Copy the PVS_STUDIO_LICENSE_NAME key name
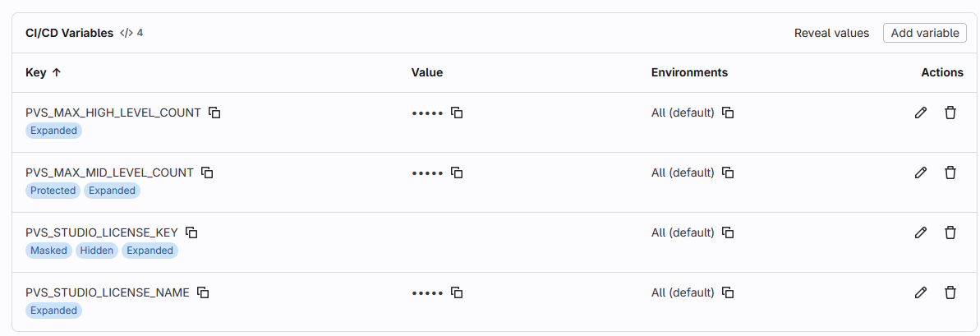 click(203, 292)
